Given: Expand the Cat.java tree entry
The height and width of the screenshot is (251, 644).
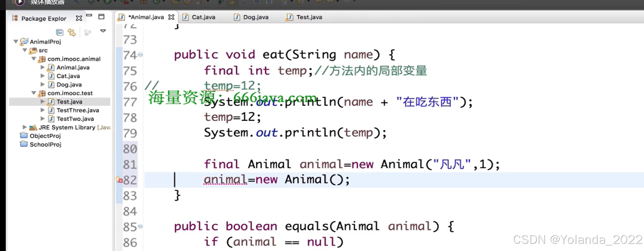Looking at the screenshot, I should tap(43, 76).
